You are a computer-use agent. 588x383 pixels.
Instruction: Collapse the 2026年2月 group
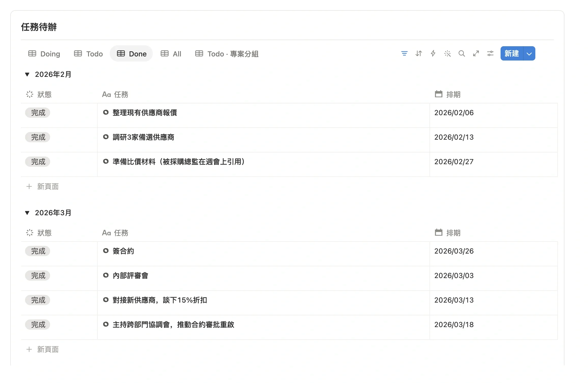[x=27, y=75]
